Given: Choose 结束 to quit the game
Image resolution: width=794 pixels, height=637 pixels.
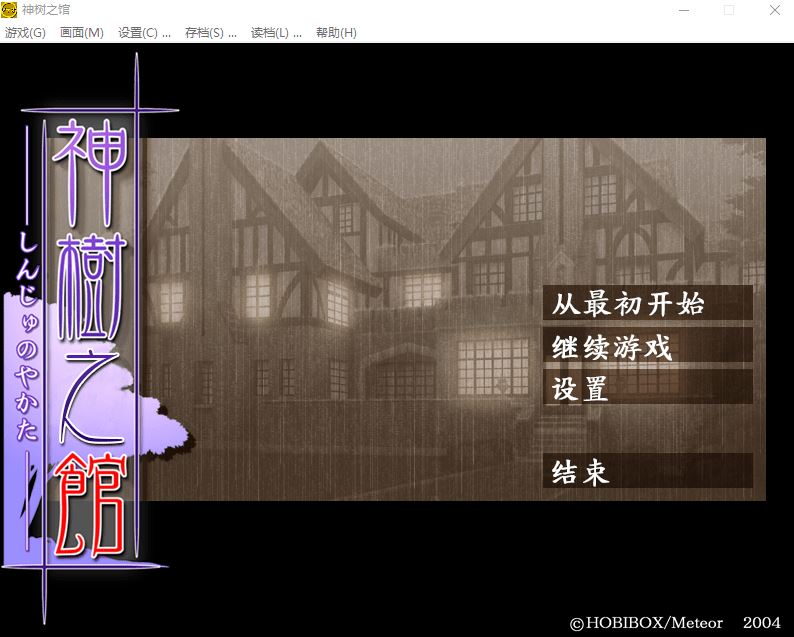Looking at the screenshot, I should coord(648,471).
